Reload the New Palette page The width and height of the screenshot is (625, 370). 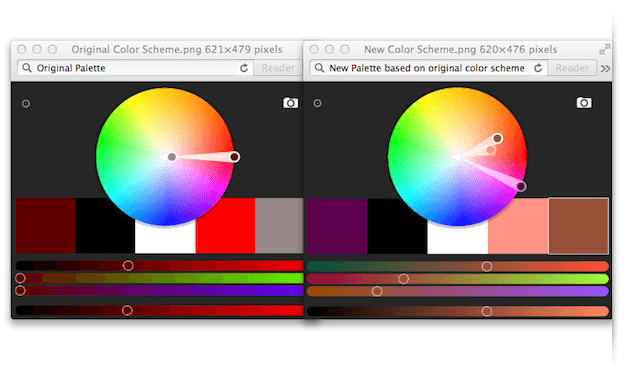click(538, 68)
